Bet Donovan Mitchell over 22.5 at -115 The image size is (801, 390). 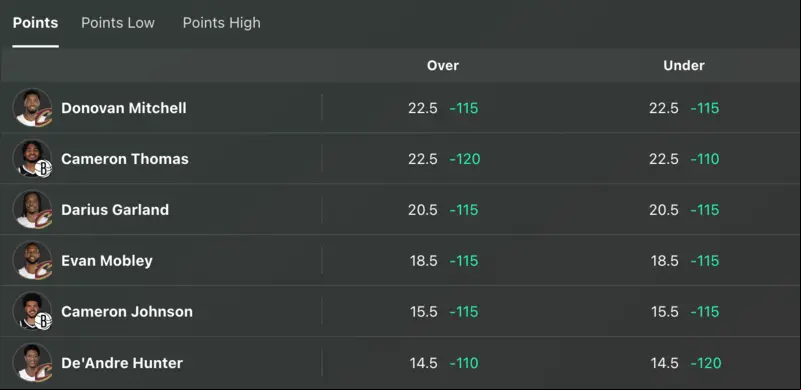pos(443,108)
